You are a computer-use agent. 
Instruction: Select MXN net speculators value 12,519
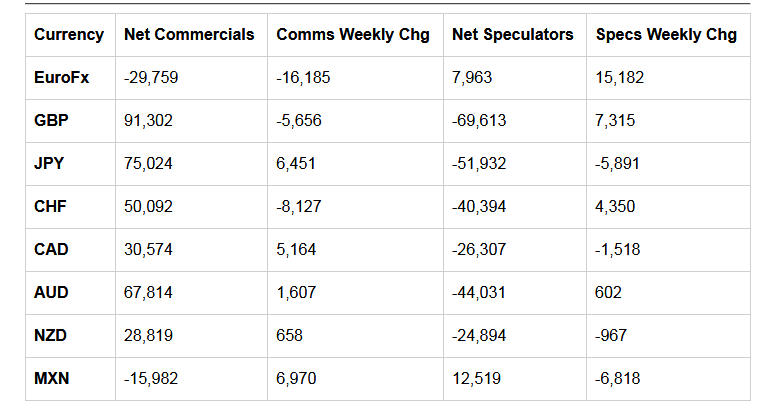476,378
